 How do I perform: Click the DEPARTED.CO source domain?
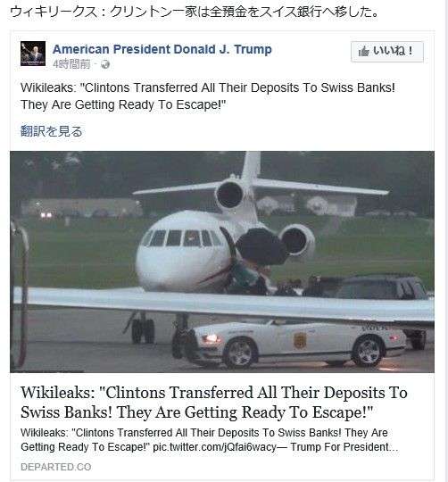click(56, 467)
